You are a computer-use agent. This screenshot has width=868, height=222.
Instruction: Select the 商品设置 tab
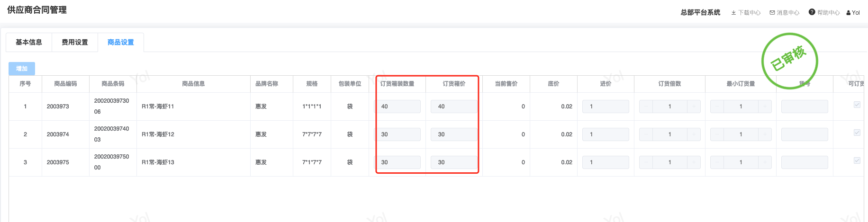point(121,42)
